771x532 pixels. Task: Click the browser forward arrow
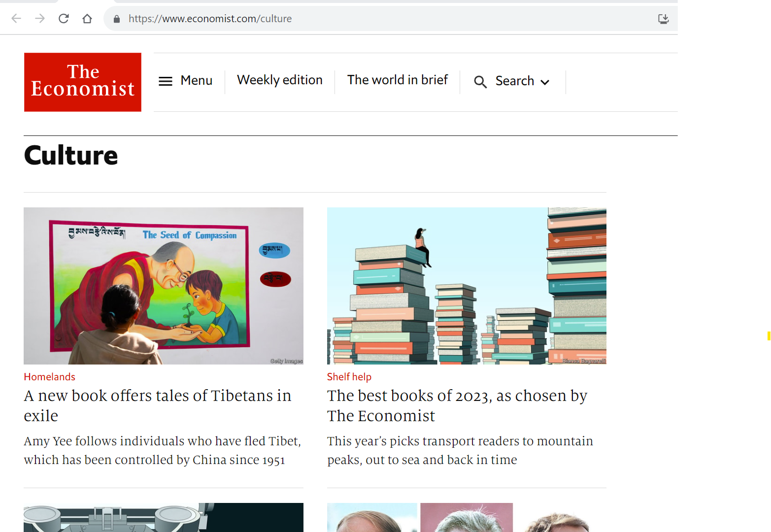(x=40, y=19)
